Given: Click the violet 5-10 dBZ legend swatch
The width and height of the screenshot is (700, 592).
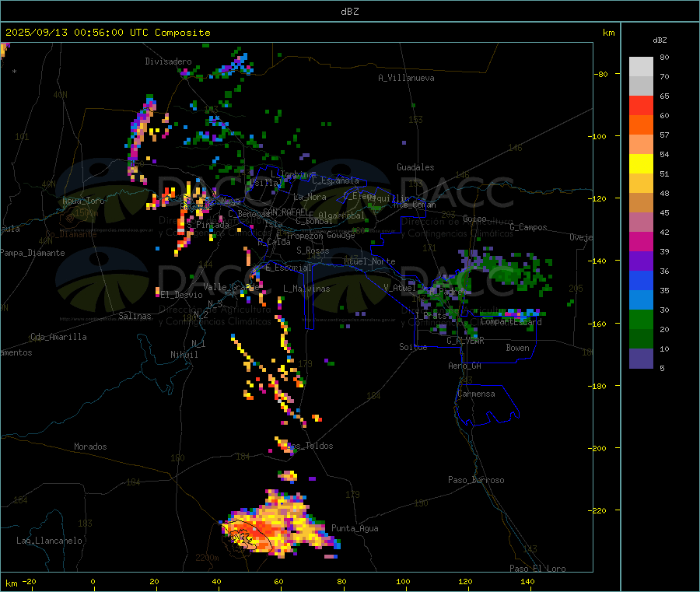Looking at the screenshot, I should (x=641, y=359).
